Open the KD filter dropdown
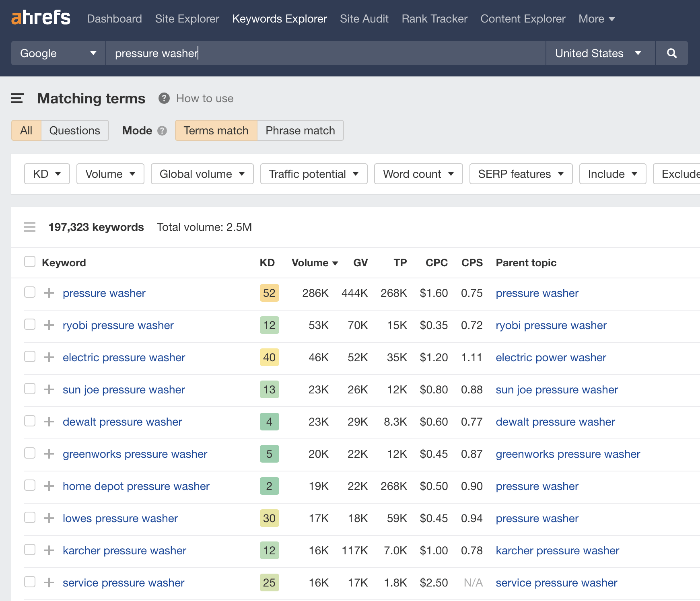Screen dimensions: 700x601 coord(47,174)
